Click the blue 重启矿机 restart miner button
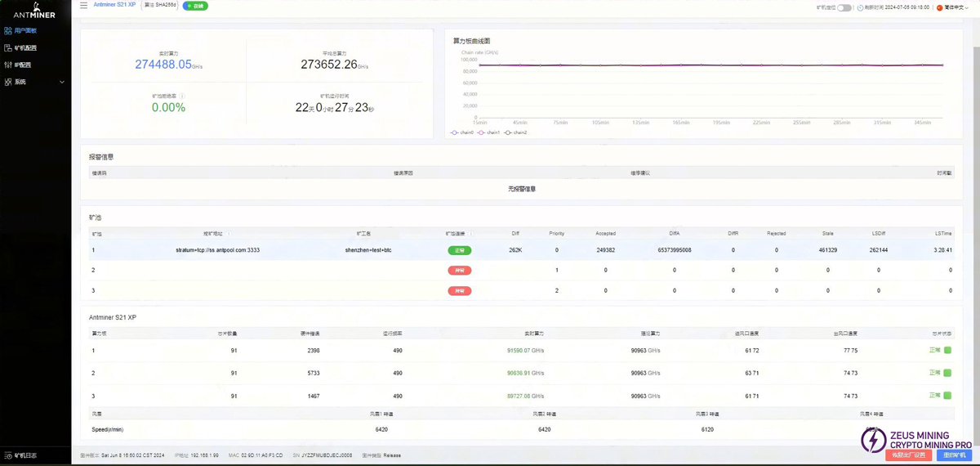This screenshot has height=466, width=980. [x=954, y=455]
